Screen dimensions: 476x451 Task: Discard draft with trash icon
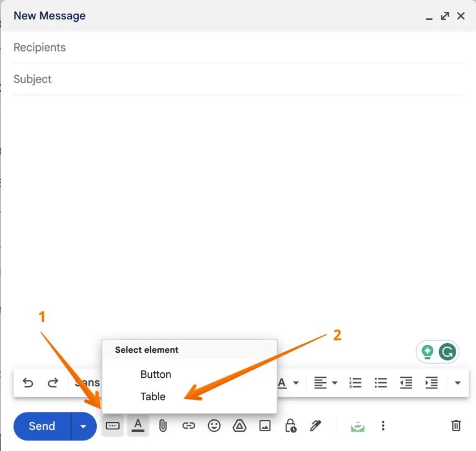point(456,426)
